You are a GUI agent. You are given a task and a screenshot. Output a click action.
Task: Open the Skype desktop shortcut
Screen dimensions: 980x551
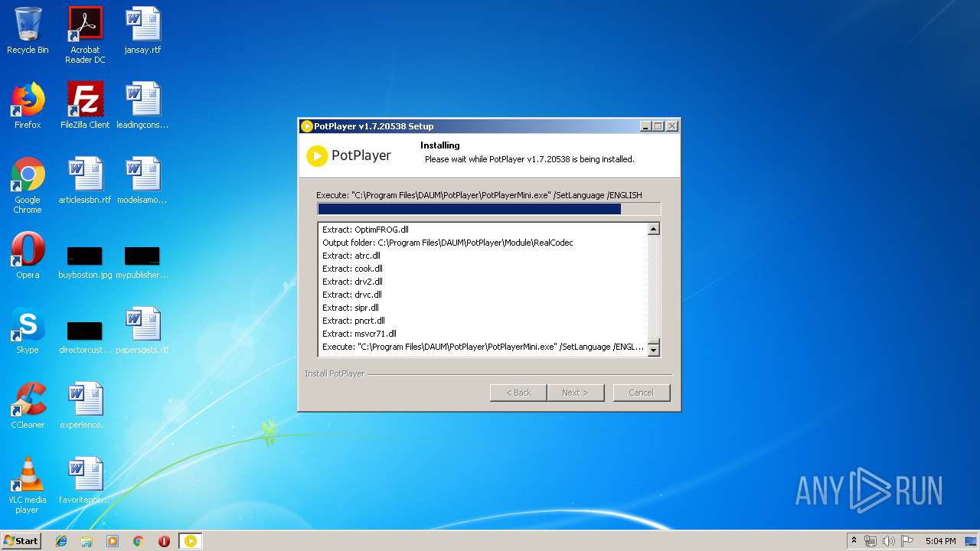28,331
